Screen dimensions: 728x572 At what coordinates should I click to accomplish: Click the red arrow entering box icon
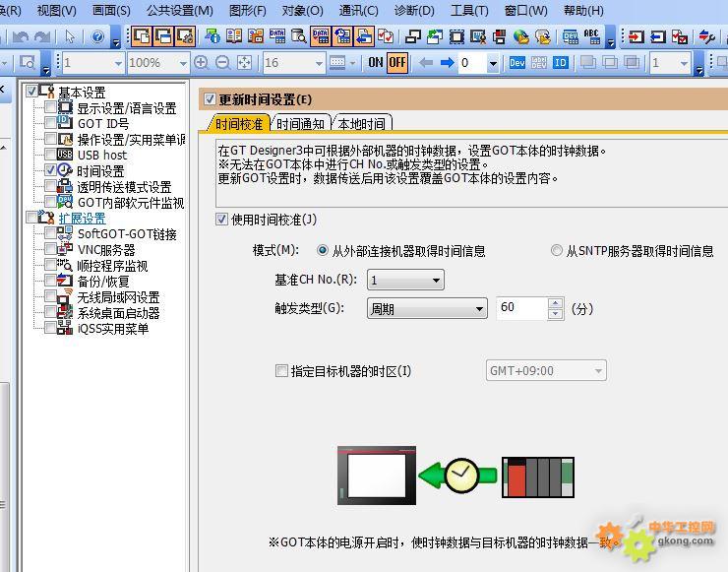tap(636, 36)
